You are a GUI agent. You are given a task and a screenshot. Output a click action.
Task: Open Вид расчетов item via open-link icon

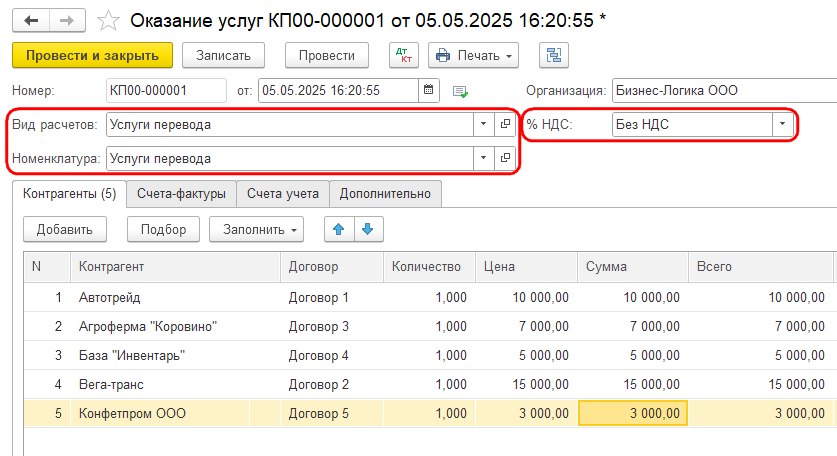505,124
